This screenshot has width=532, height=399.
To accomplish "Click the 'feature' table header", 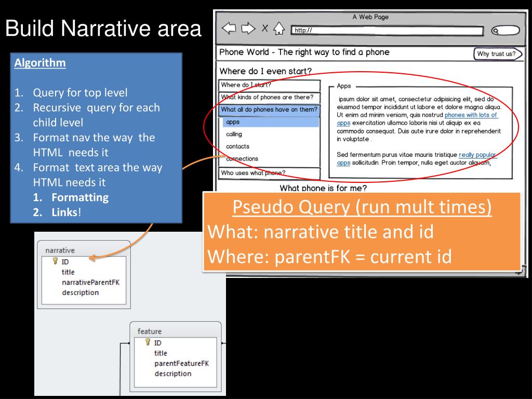I will pos(149,331).
